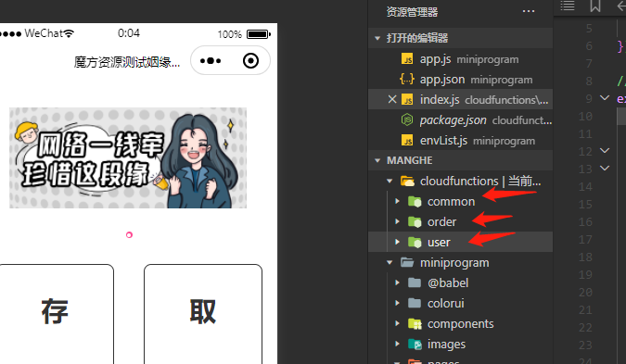
Task: Click the 0:04 time in simulator status bar
Action: tap(129, 33)
